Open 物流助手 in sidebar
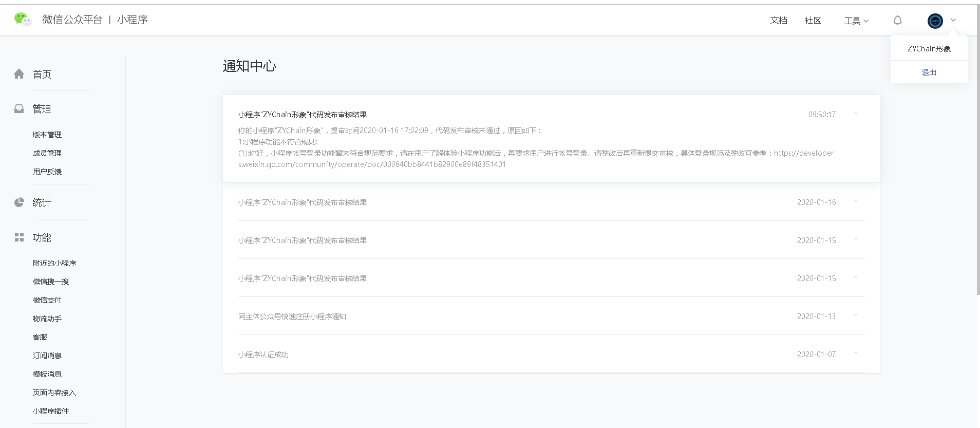Image resolution: width=980 pixels, height=428 pixels. pos(47,319)
